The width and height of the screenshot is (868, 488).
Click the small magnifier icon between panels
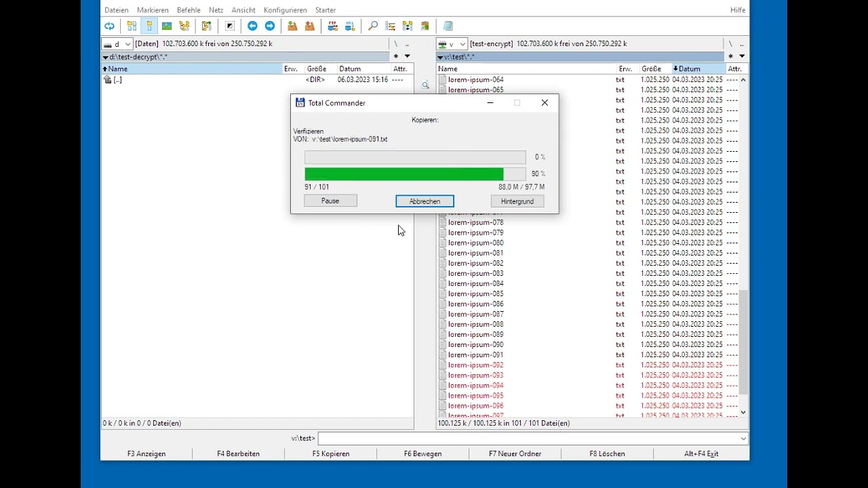(425, 85)
